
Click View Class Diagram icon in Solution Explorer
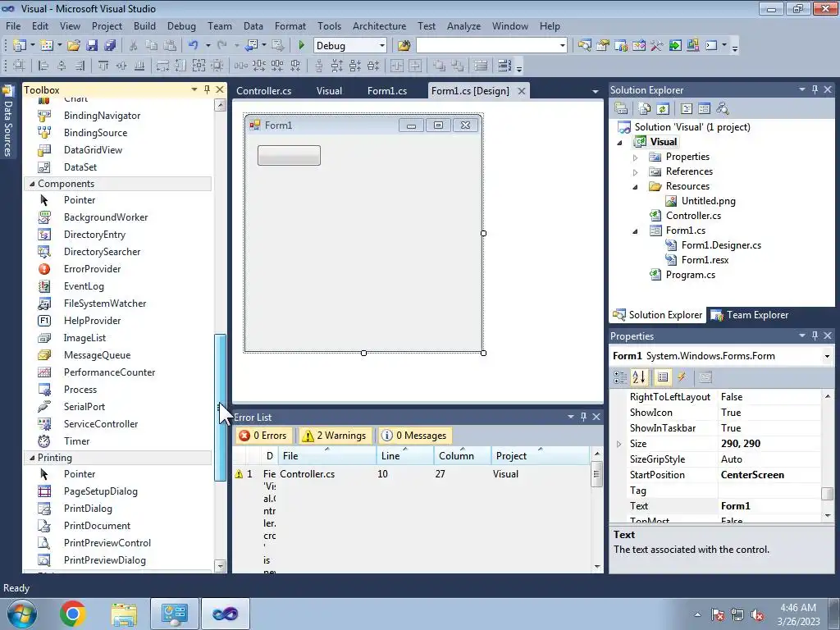(x=723, y=109)
